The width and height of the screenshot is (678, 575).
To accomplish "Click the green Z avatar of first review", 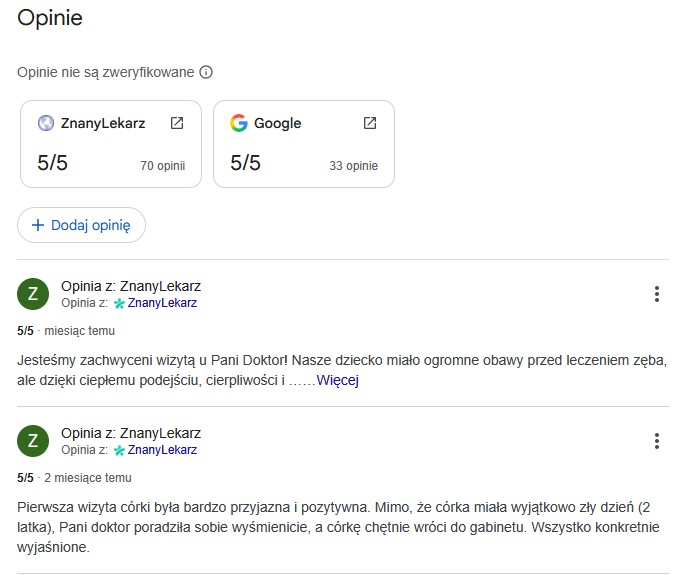I will (33, 294).
